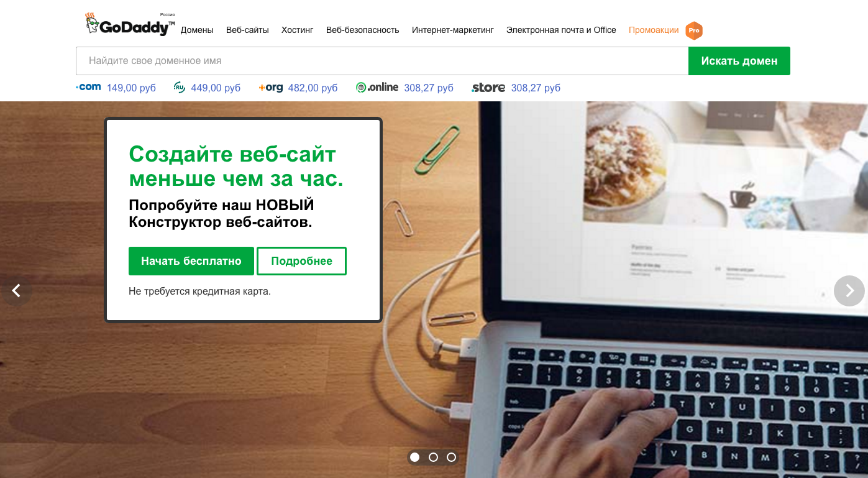The image size is (868, 478).
Task: Select the .online domain icon
Action: (x=377, y=88)
